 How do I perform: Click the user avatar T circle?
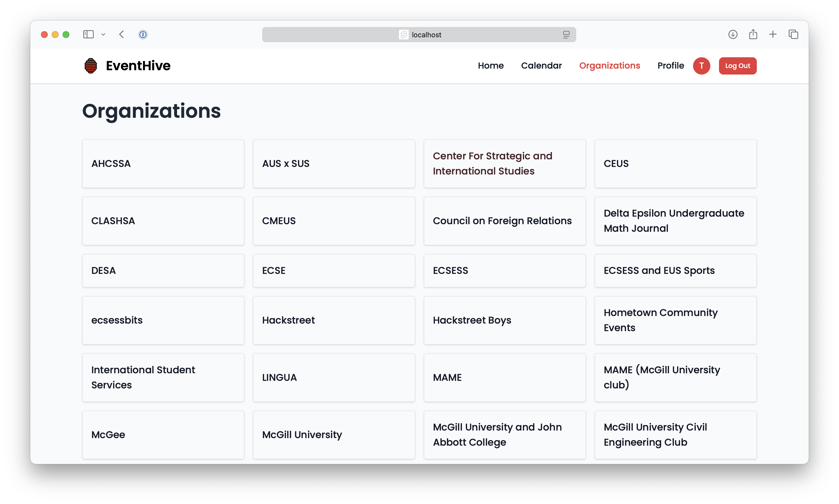701,66
